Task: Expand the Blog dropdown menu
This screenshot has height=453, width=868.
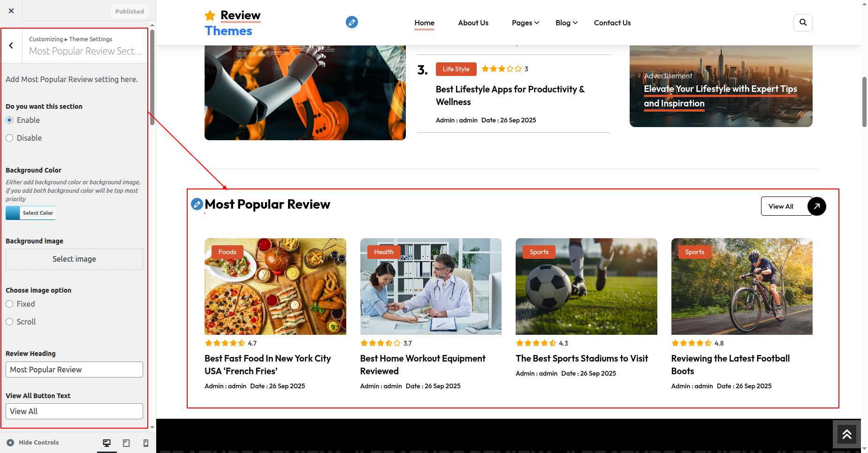Action: pos(566,23)
